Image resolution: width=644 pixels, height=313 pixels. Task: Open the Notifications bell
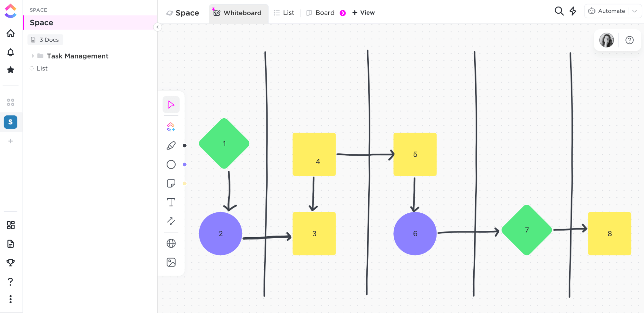[x=11, y=52]
